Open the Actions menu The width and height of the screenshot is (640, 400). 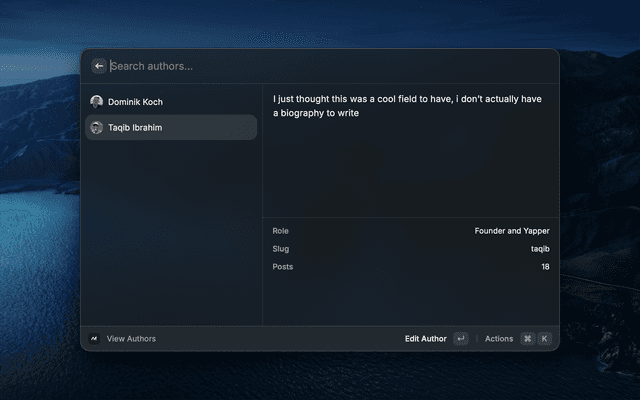click(499, 339)
